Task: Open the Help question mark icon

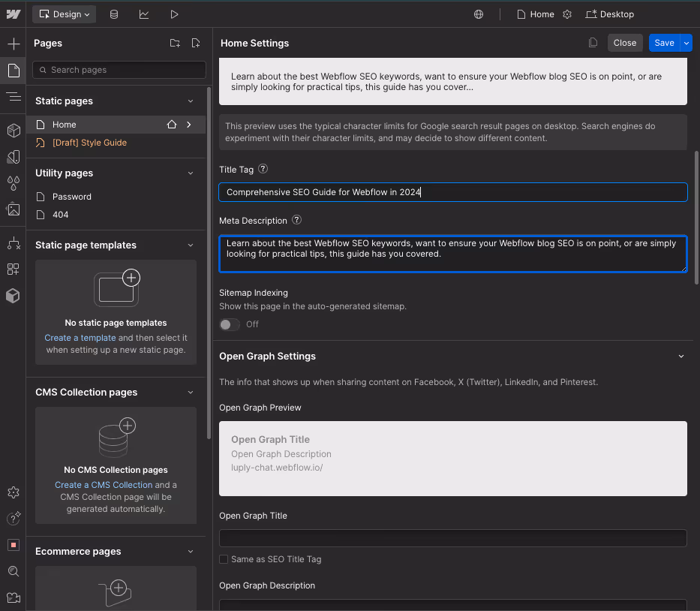Action: tap(14, 518)
